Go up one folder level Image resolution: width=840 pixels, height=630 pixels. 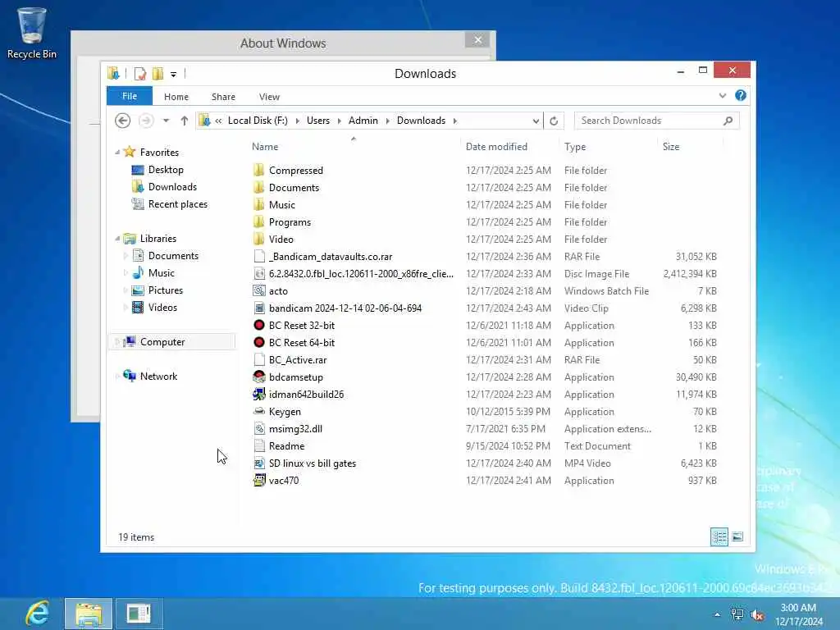(x=185, y=121)
